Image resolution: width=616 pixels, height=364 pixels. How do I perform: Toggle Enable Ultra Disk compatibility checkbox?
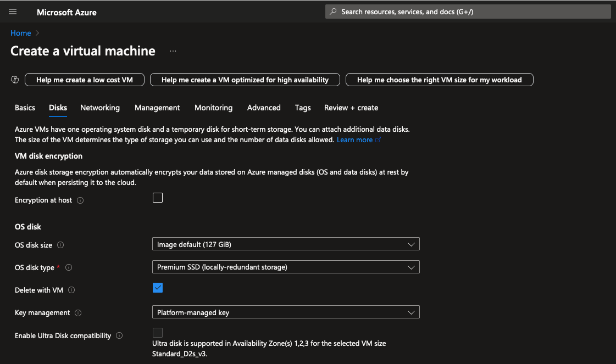tap(158, 333)
